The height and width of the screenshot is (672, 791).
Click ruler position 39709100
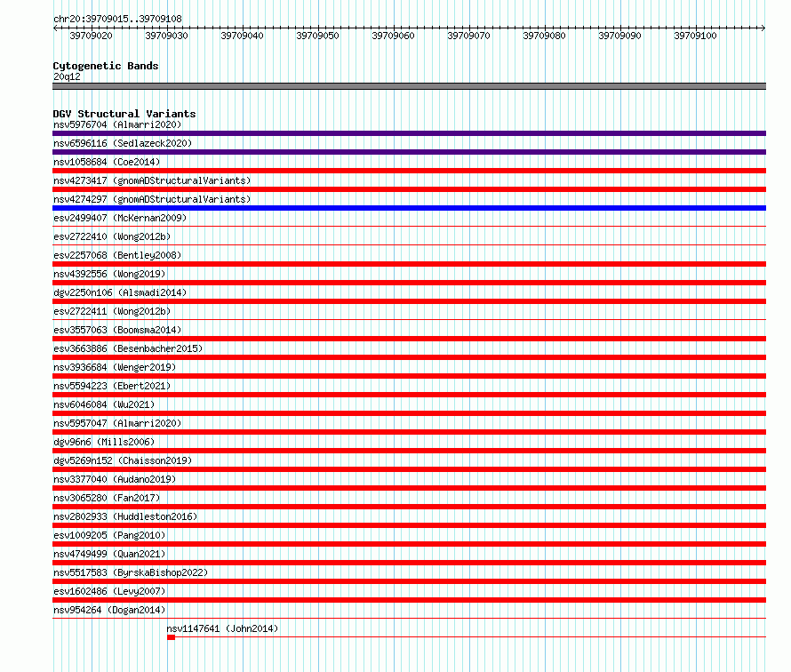pyautogui.click(x=695, y=36)
